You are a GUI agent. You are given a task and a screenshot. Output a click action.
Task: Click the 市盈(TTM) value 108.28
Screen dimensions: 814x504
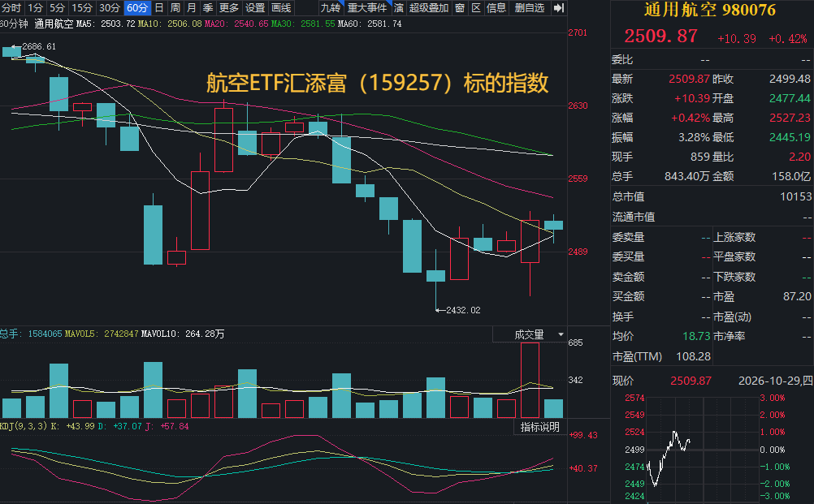[693, 357]
